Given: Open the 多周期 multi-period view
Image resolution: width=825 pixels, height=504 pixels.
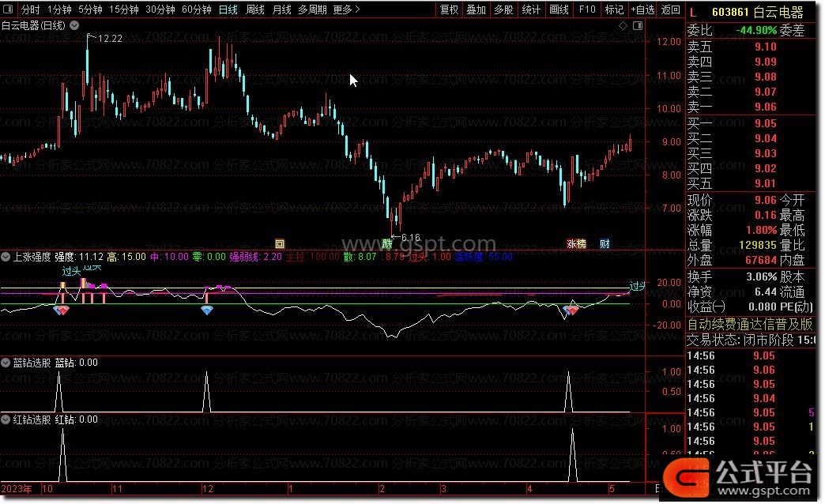Looking at the screenshot, I should (312, 9).
